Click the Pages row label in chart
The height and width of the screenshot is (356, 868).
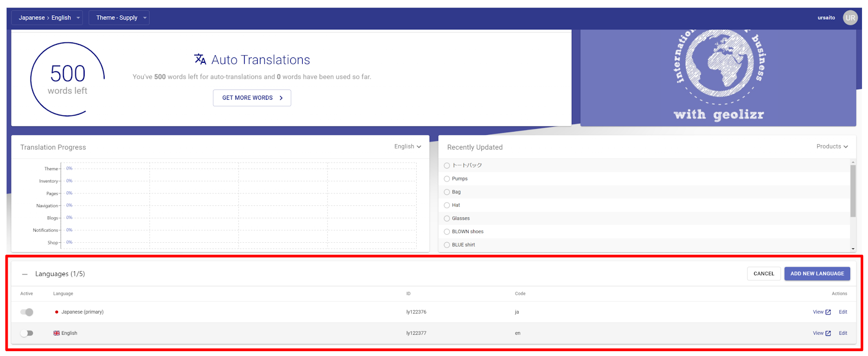(52, 193)
